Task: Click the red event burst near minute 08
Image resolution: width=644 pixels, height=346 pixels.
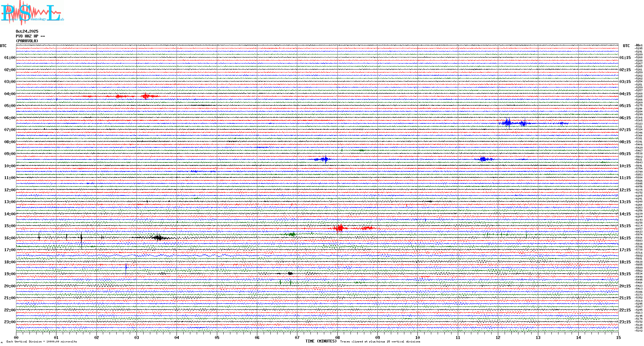Action: point(340,228)
